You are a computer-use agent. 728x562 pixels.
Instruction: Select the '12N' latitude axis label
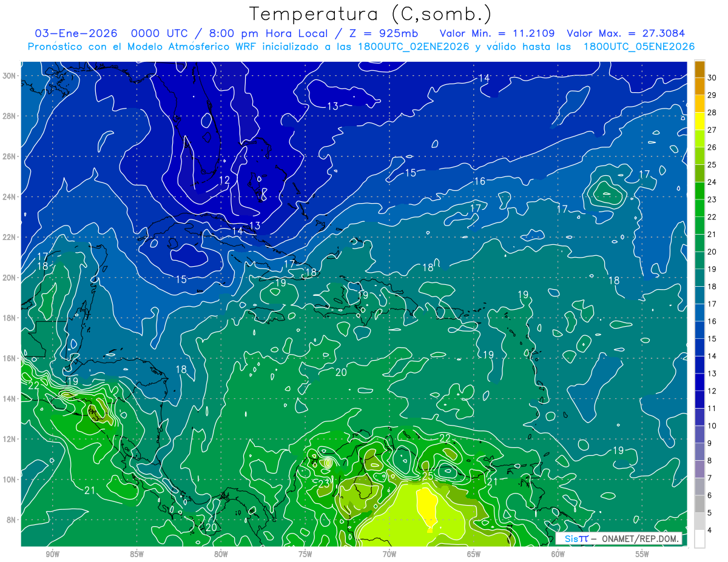(x=10, y=438)
